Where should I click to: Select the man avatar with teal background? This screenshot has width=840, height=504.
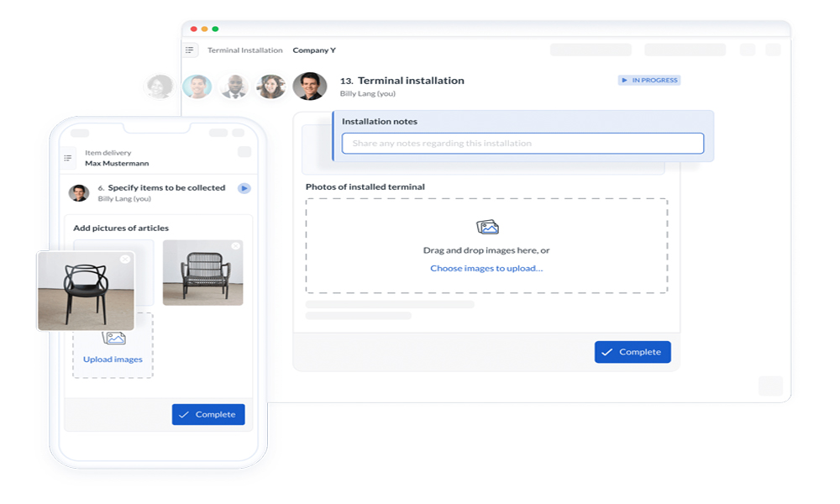[197, 87]
